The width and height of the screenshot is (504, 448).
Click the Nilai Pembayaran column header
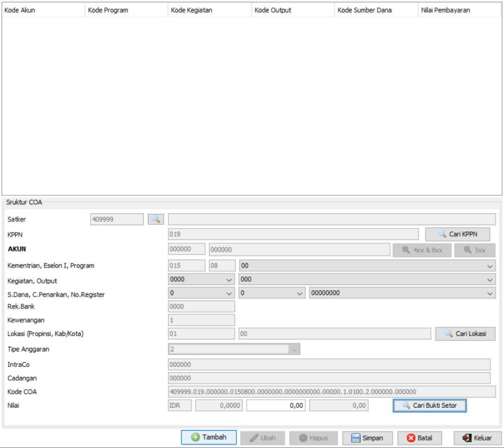460,10
